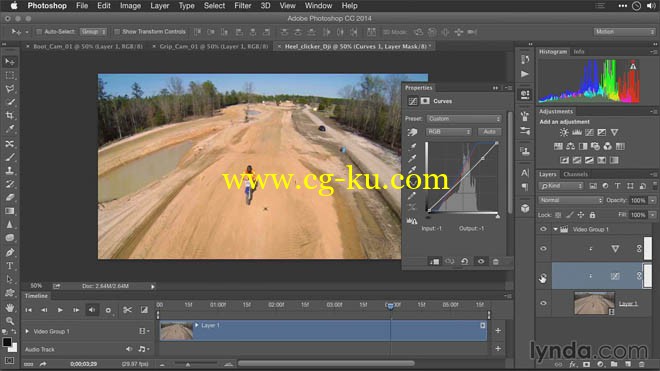Select the Hand tool
Screen dimensions: 660x371
click(x=9, y=307)
